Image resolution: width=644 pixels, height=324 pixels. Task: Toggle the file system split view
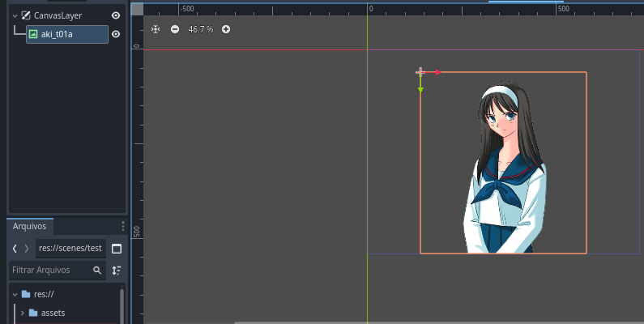pos(117,248)
